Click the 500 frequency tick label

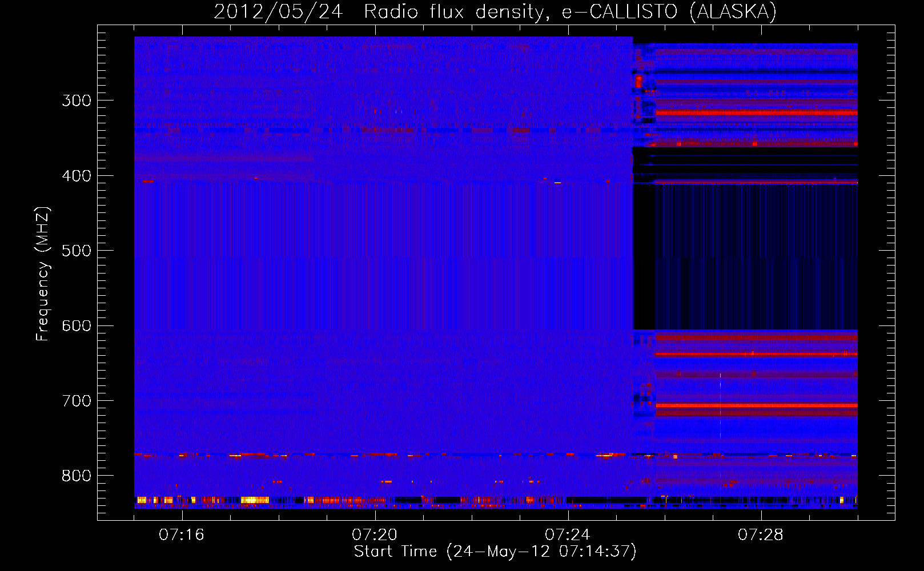coord(77,251)
